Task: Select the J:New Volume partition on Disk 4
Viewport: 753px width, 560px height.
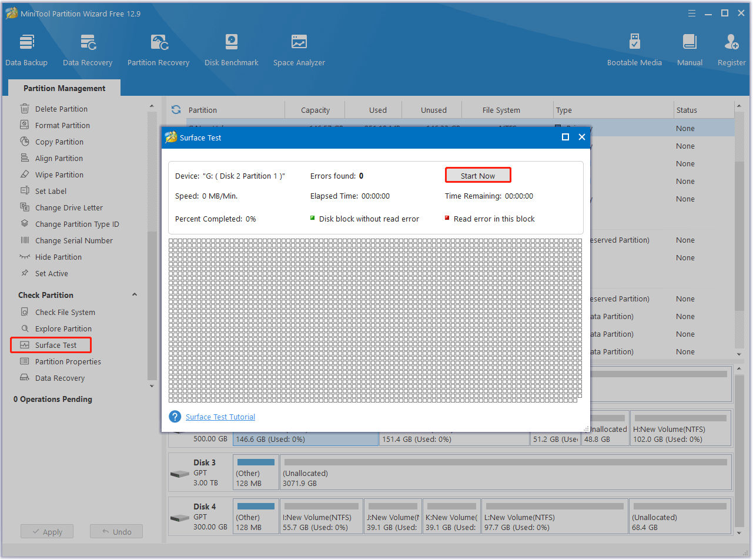Action: (x=393, y=516)
